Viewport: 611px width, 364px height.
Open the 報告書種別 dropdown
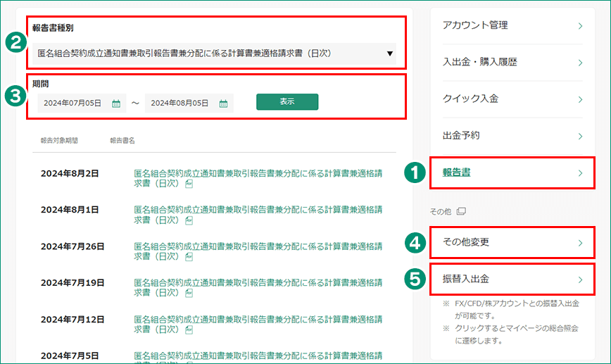click(x=214, y=54)
